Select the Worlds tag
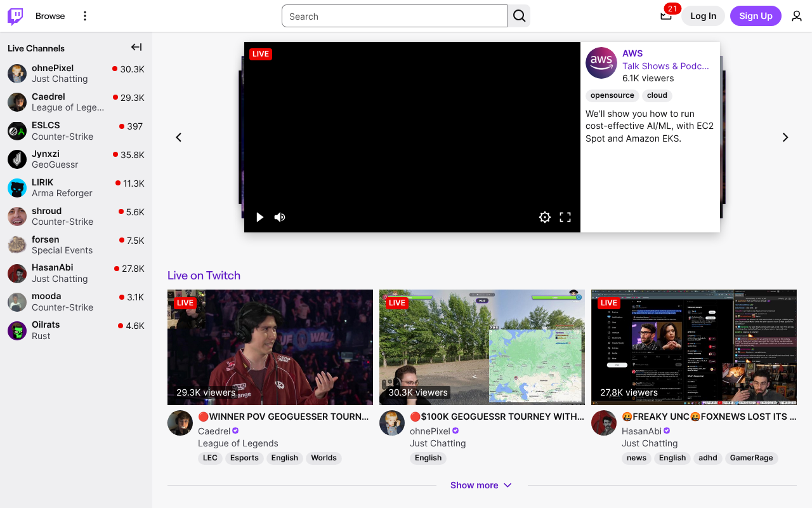The width and height of the screenshot is (812, 508). coord(324,458)
